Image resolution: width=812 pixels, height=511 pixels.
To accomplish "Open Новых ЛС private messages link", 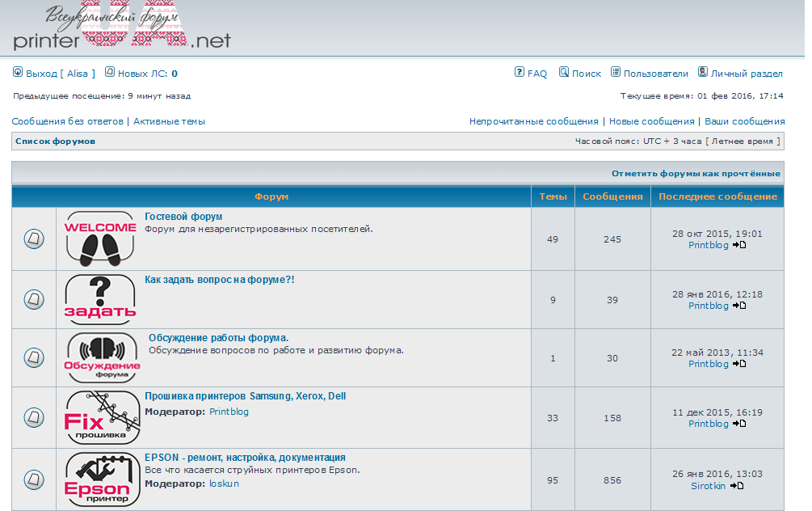I will (x=148, y=74).
